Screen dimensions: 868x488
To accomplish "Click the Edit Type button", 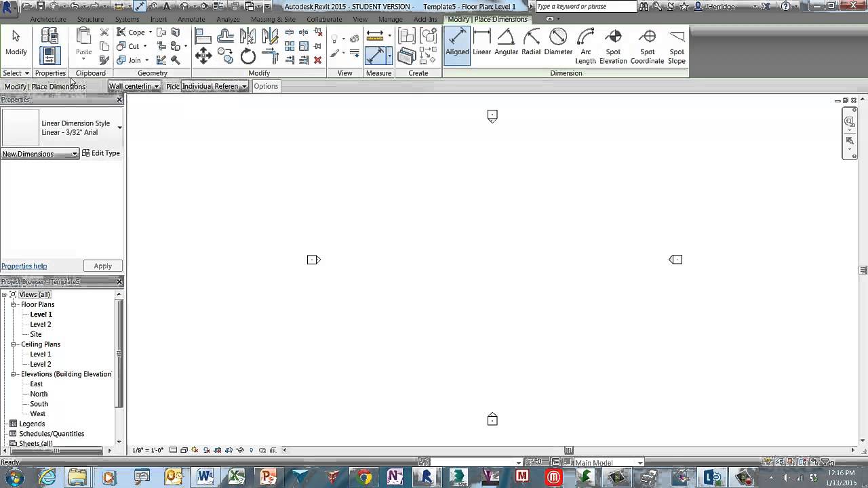I will 101,153.
